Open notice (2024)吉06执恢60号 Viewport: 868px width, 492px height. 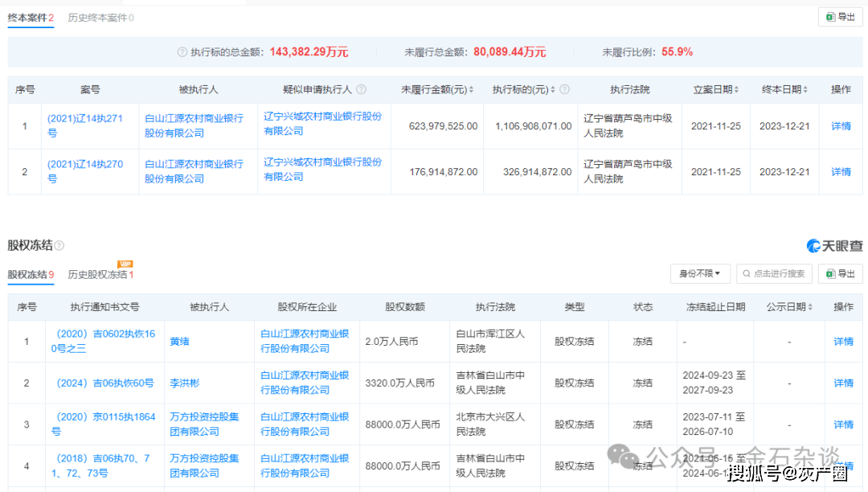point(105,383)
